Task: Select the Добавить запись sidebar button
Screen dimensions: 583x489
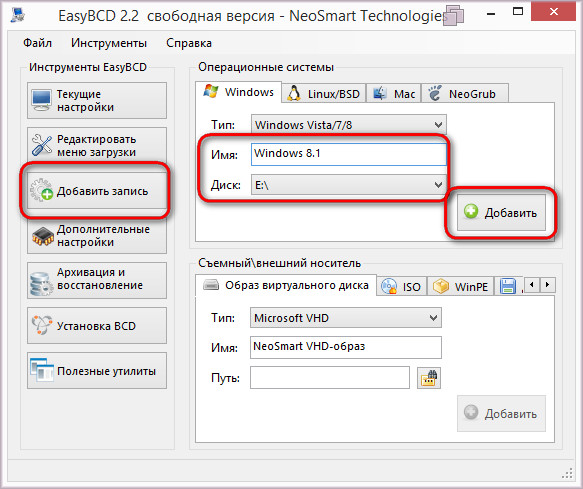Action: pos(97,191)
